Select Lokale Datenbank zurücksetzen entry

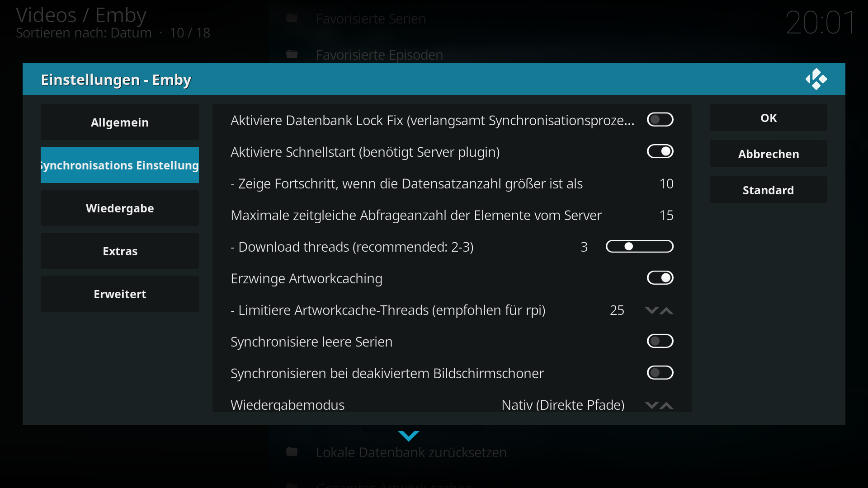(x=411, y=452)
